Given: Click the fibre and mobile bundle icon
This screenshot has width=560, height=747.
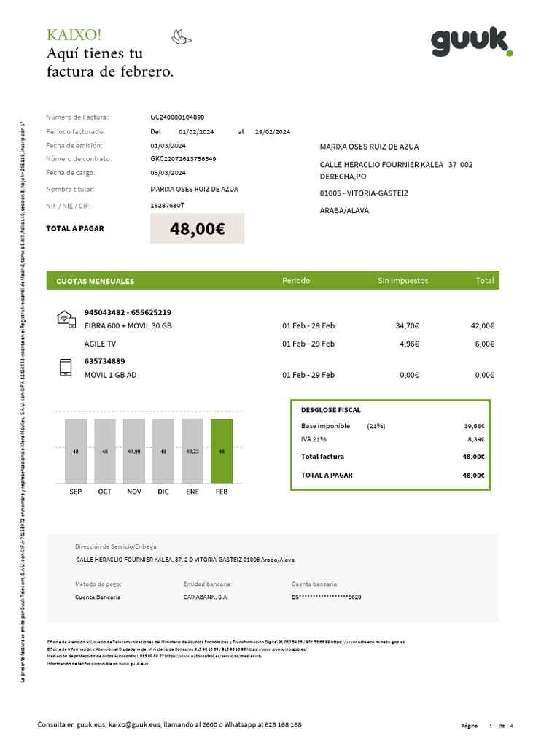Looking at the screenshot, I should point(66,319).
